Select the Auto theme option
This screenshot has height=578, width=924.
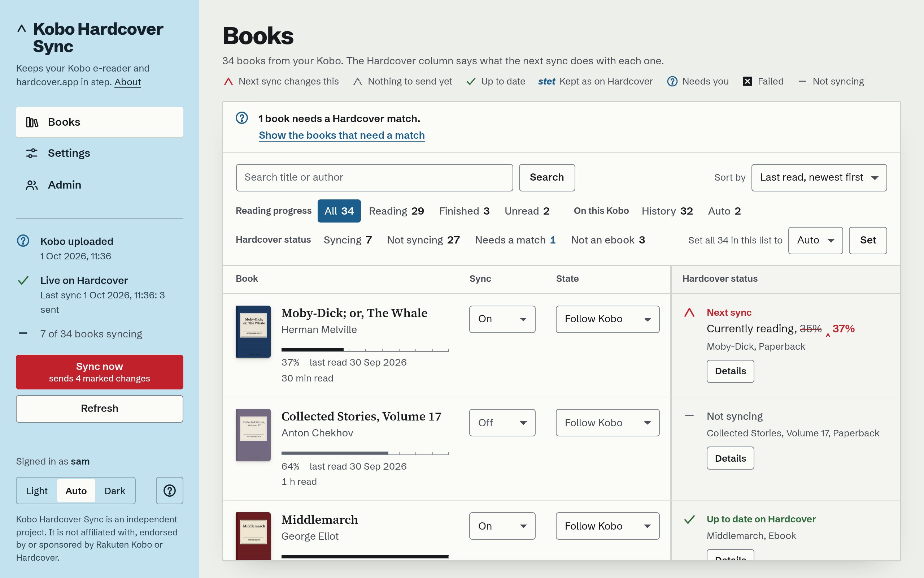(76, 491)
